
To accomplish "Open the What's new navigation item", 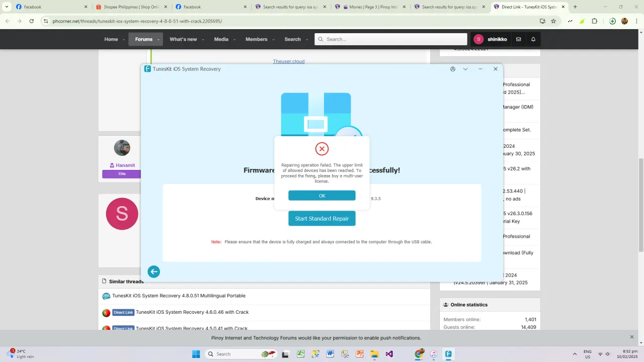I will tap(183, 39).
